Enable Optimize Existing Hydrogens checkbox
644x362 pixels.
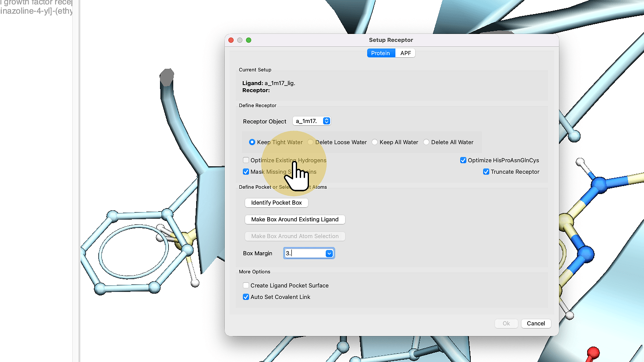[246, 160]
